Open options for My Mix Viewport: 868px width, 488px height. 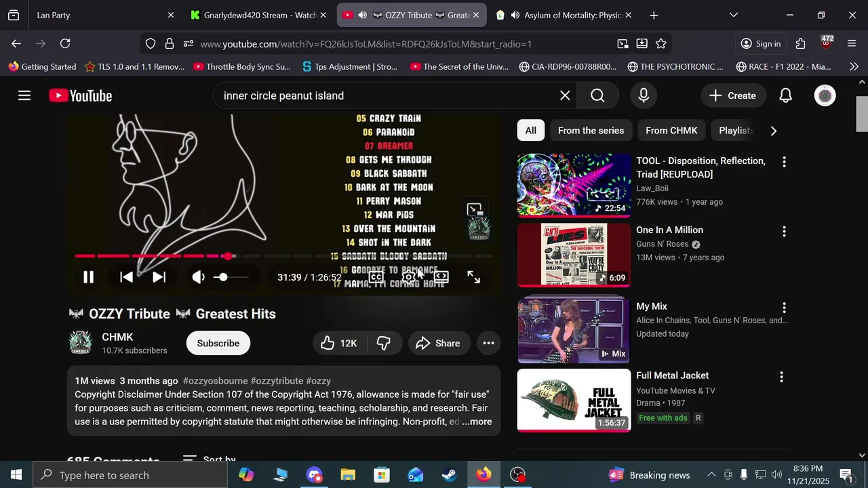[x=784, y=308]
